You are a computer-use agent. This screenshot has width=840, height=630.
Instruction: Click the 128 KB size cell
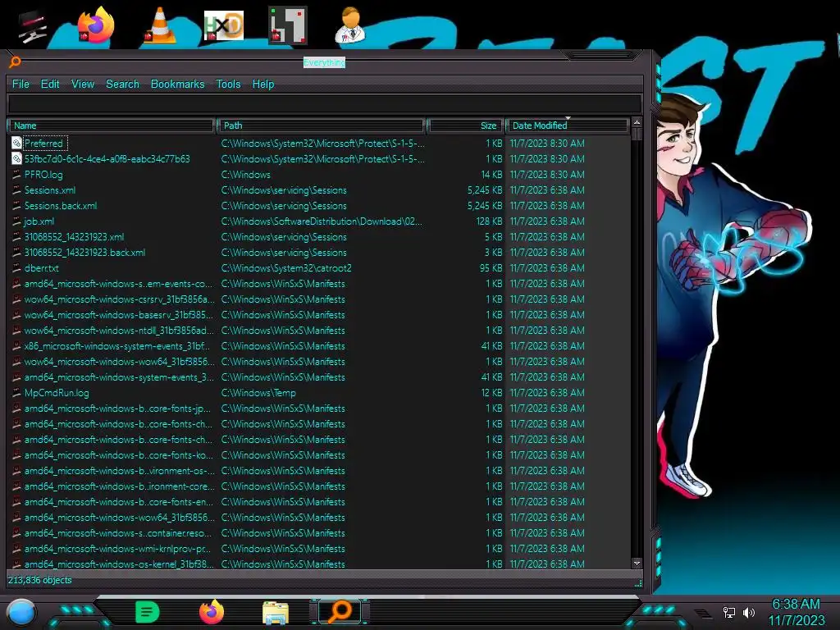(x=489, y=221)
